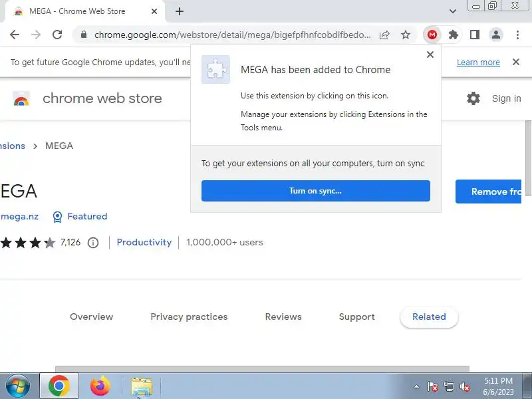Viewport: 532px width, 399px height.
Task: Expand the tab search dropdown
Action: pos(453,11)
